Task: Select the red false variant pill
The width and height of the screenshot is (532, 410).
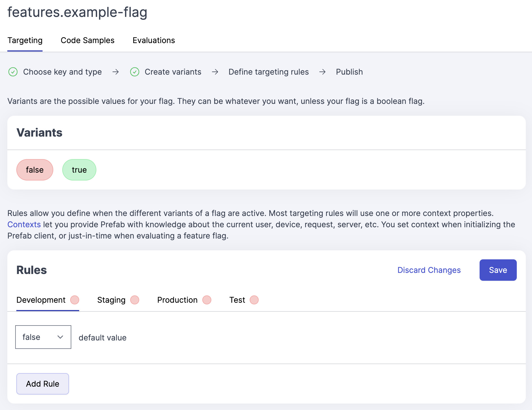Action: coord(35,170)
